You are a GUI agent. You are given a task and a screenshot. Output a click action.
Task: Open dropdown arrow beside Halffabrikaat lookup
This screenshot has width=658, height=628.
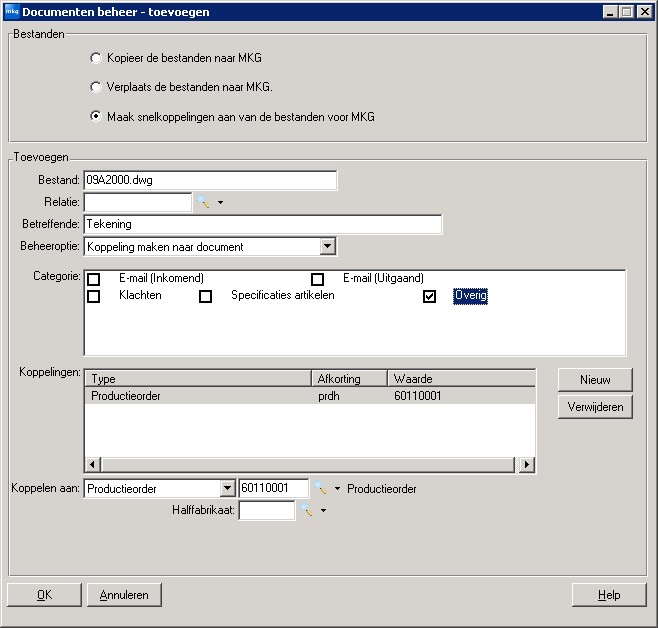(323, 511)
